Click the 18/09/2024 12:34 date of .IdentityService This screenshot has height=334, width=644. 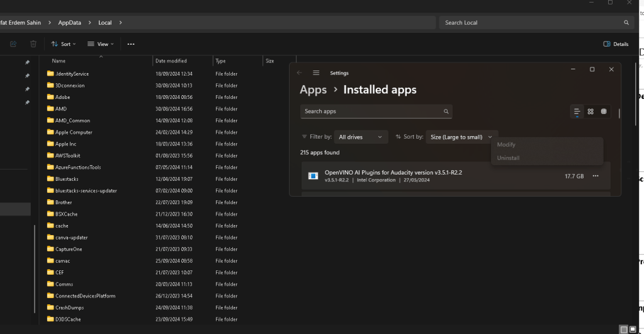pyautogui.click(x=174, y=74)
